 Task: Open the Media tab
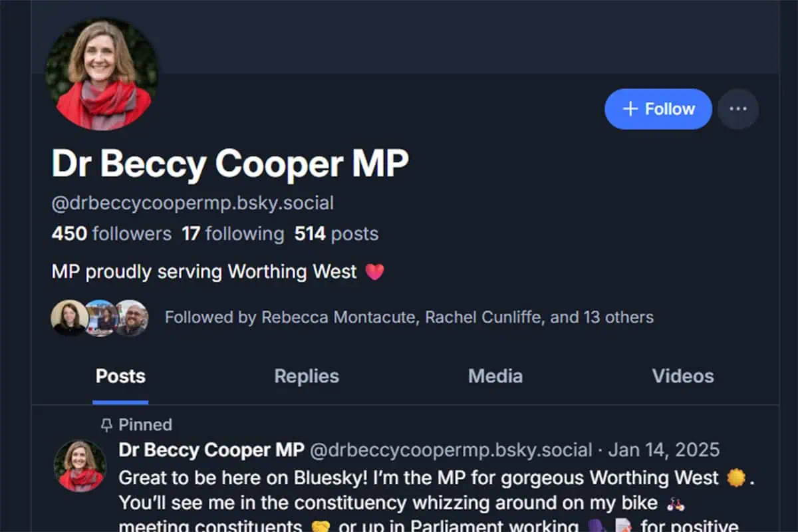click(495, 376)
